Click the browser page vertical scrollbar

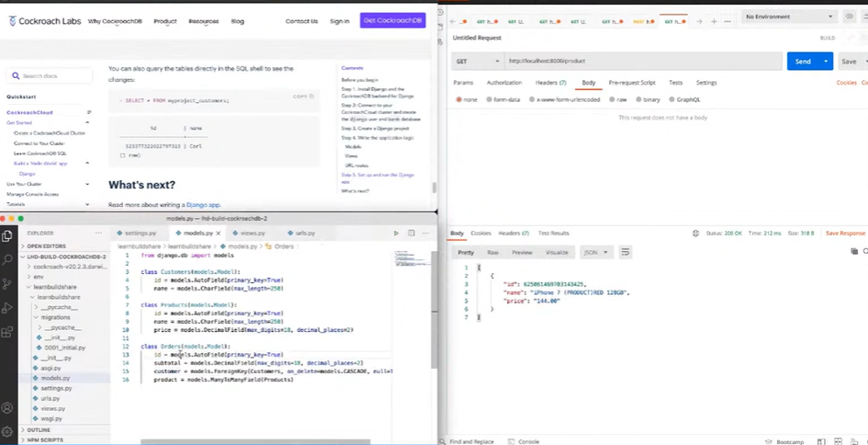pyautogui.click(x=434, y=188)
